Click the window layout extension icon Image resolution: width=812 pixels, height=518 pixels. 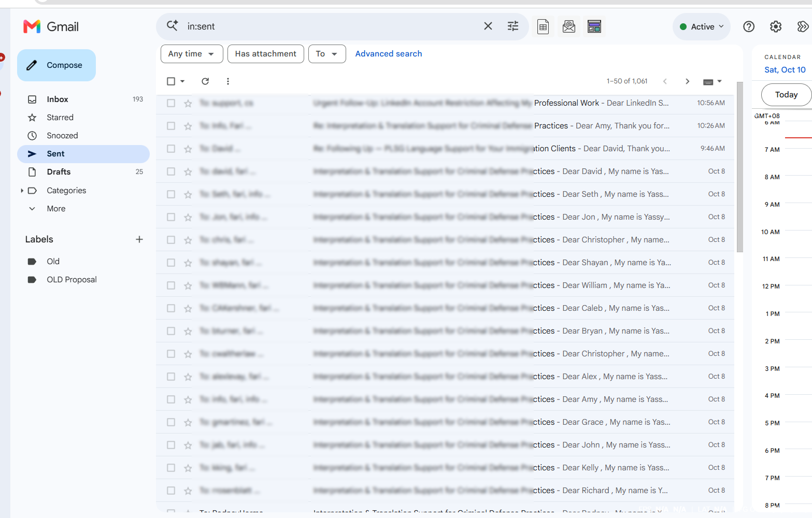tap(594, 26)
